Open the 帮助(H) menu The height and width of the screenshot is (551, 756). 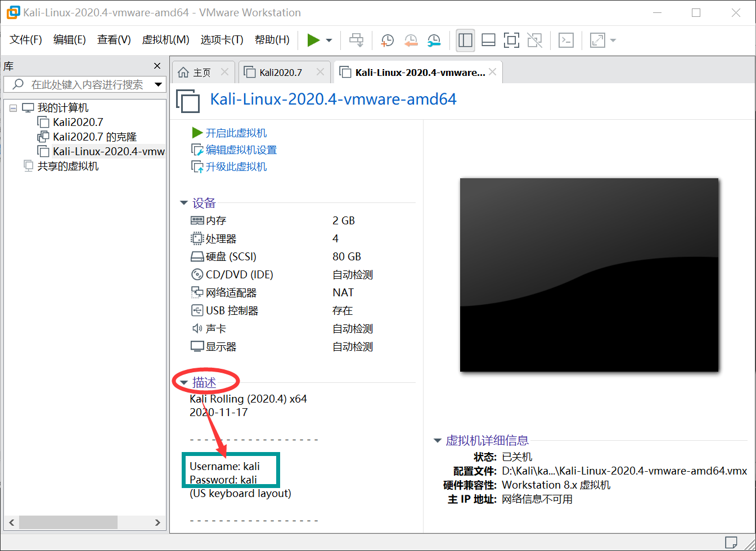click(272, 40)
